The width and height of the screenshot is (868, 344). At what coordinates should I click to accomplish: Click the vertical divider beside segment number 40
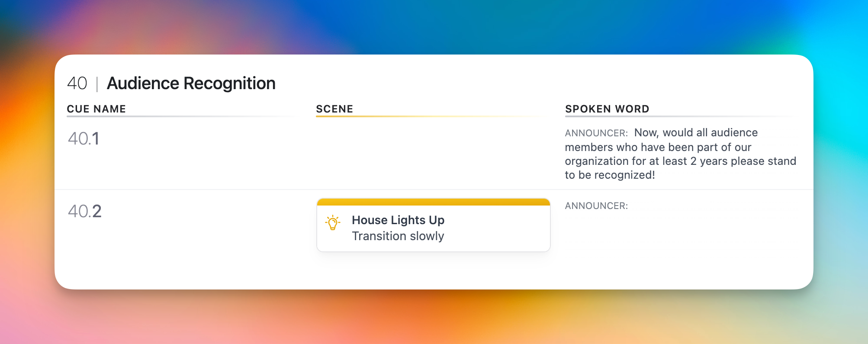97,84
